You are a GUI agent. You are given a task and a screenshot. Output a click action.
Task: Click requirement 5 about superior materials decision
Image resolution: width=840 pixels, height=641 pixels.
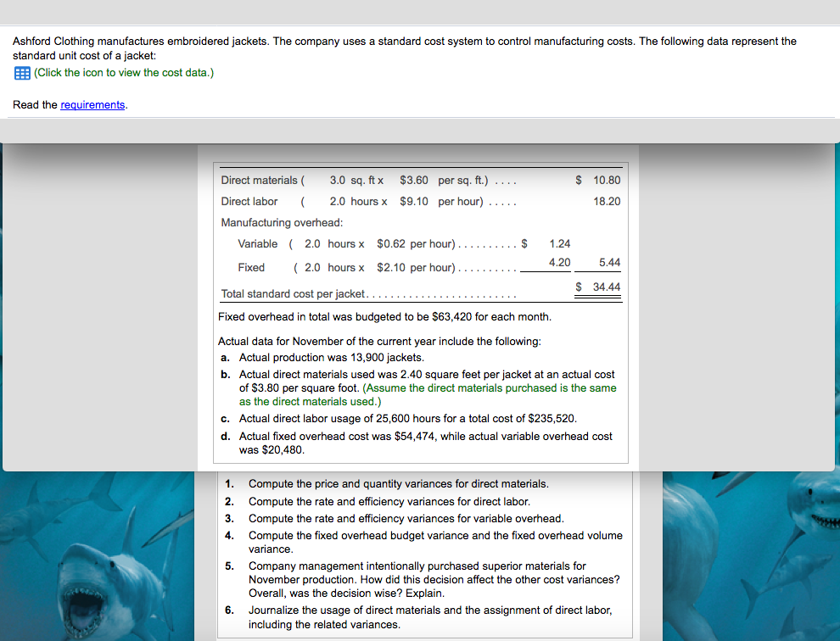pyautogui.click(x=434, y=579)
